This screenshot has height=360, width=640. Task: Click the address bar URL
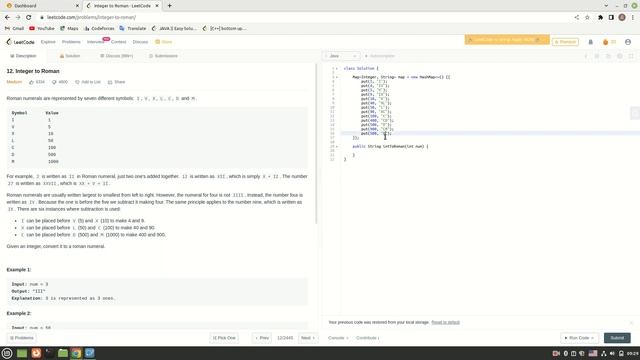click(91, 17)
